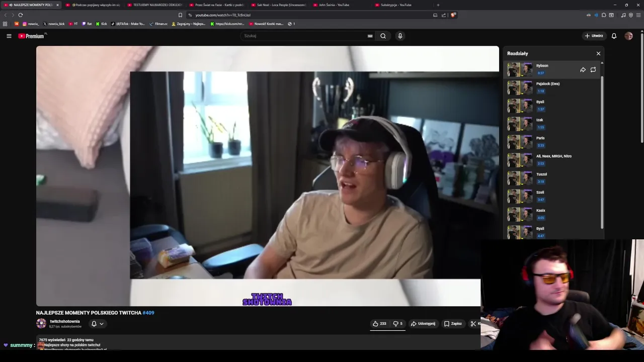Screen dimensions: 644x362
Task: Select the Byali chapter at 4:47
Action: (552, 231)
